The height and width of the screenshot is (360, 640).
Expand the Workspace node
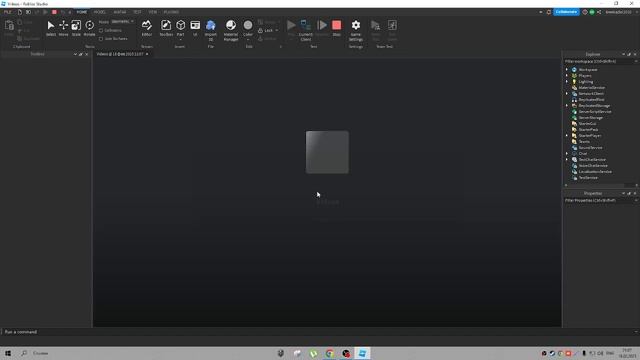pyautogui.click(x=567, y=70)
